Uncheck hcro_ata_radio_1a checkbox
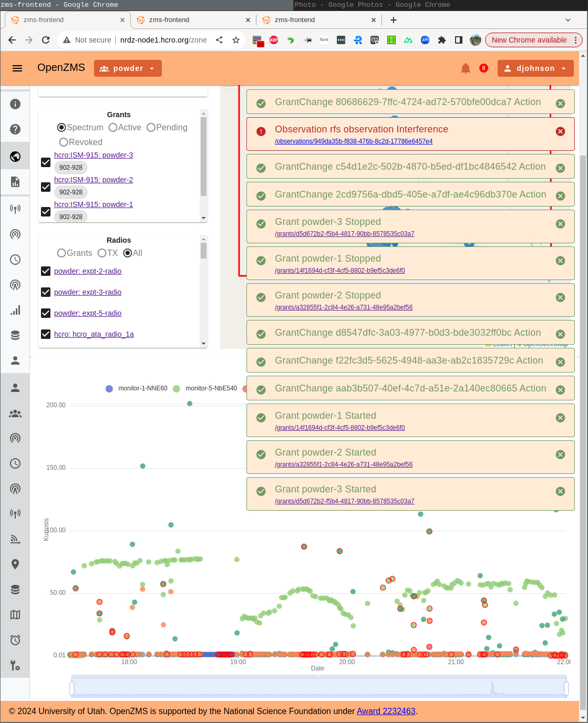 46,334
